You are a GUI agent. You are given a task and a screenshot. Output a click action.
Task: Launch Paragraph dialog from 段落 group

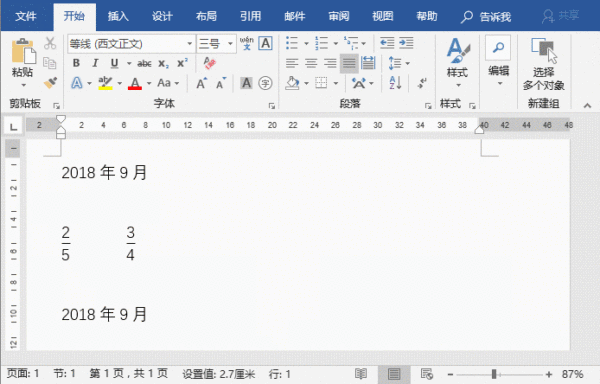[428, 106]
